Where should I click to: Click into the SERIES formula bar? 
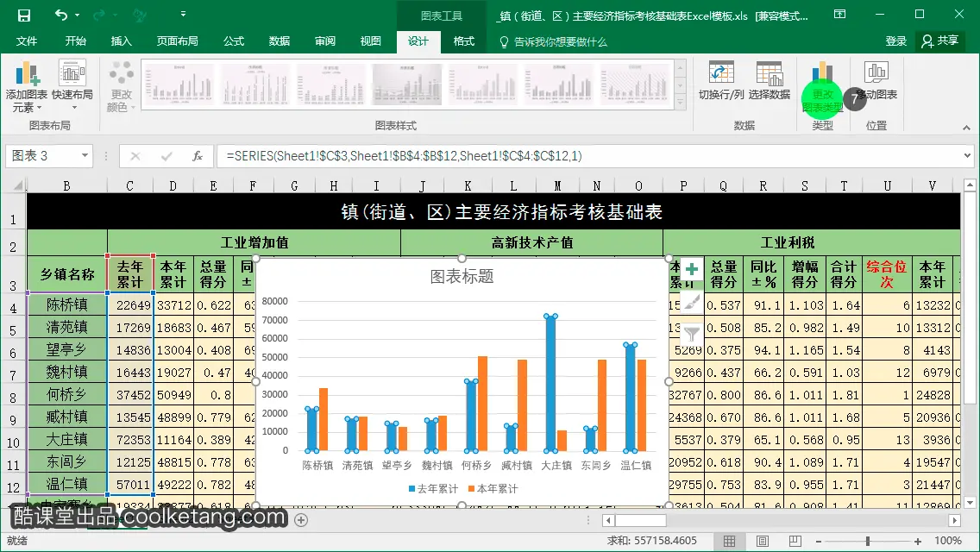[588, 155]
